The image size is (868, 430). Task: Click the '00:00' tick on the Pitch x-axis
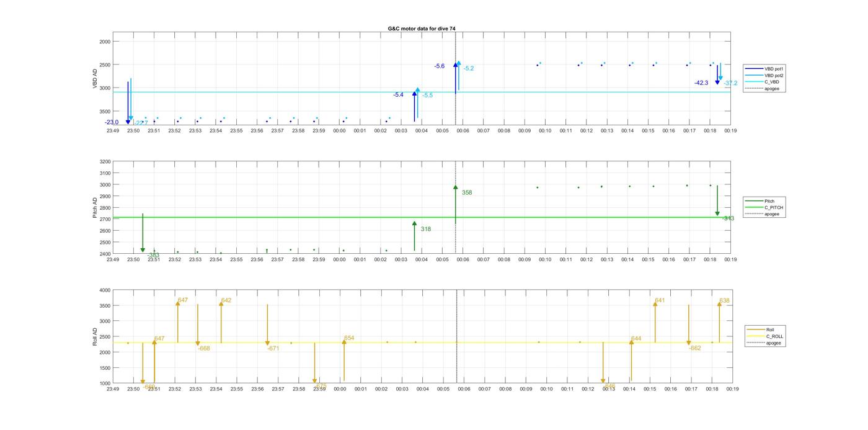coord(339,259)
